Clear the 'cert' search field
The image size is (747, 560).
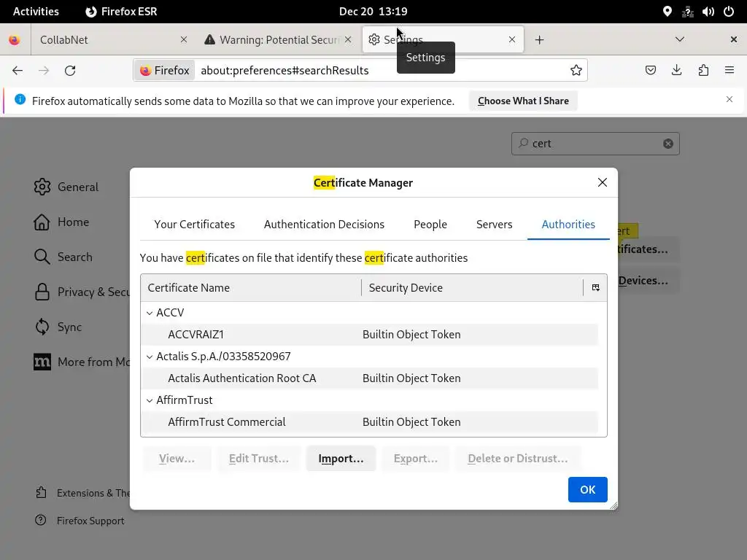(x=668, y=144)
